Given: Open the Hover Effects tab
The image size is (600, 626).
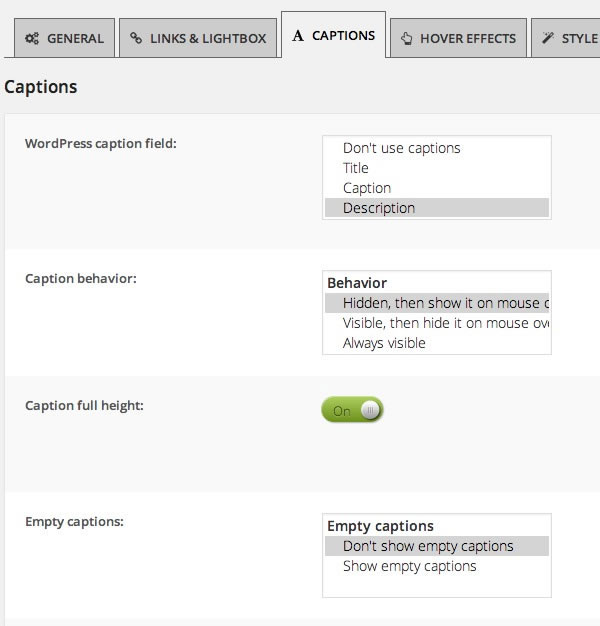Looking at the screenshot, I should click(x=458, y=38).
